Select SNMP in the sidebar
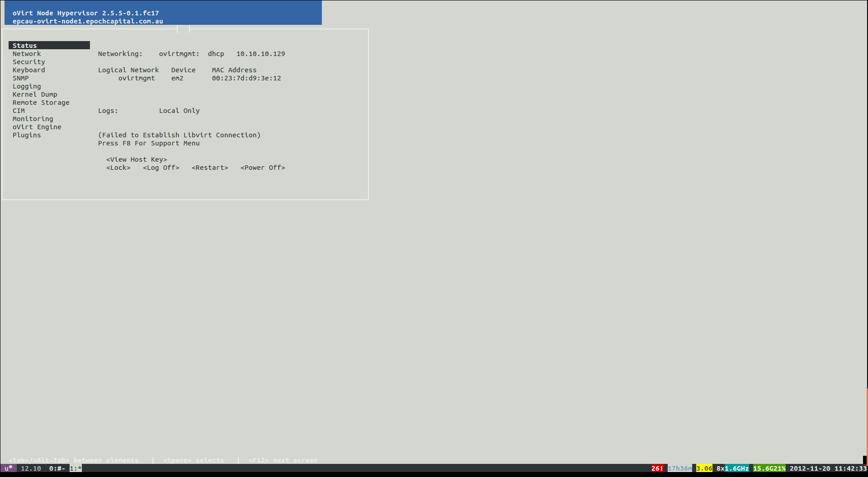This screenshot has width=868, height=477. [20, 78]
